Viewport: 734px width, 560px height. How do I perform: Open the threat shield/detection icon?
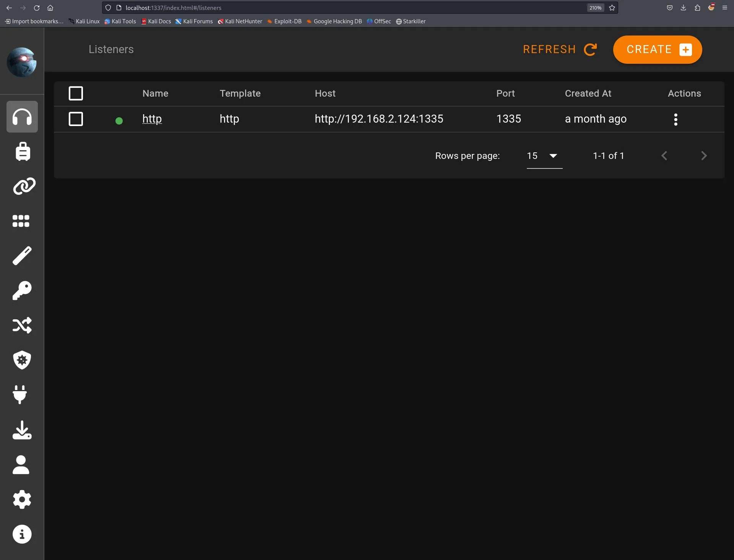(x=22, y=360)
